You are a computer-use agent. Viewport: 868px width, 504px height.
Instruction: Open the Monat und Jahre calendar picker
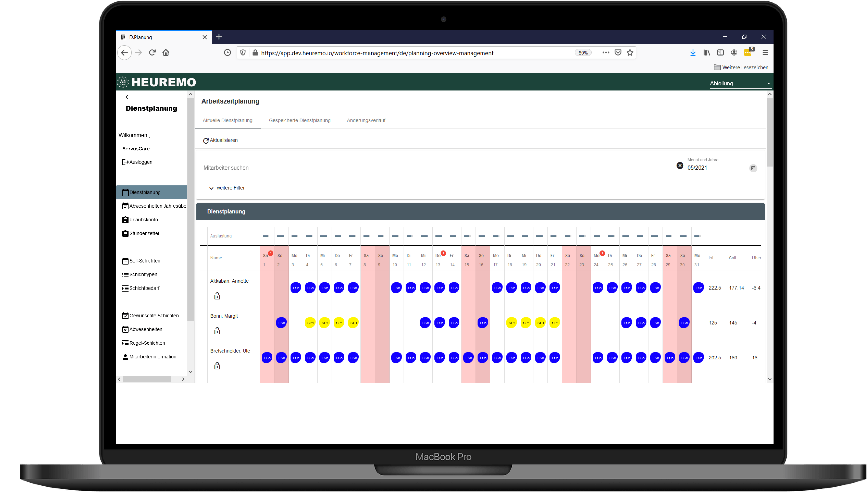753,168
